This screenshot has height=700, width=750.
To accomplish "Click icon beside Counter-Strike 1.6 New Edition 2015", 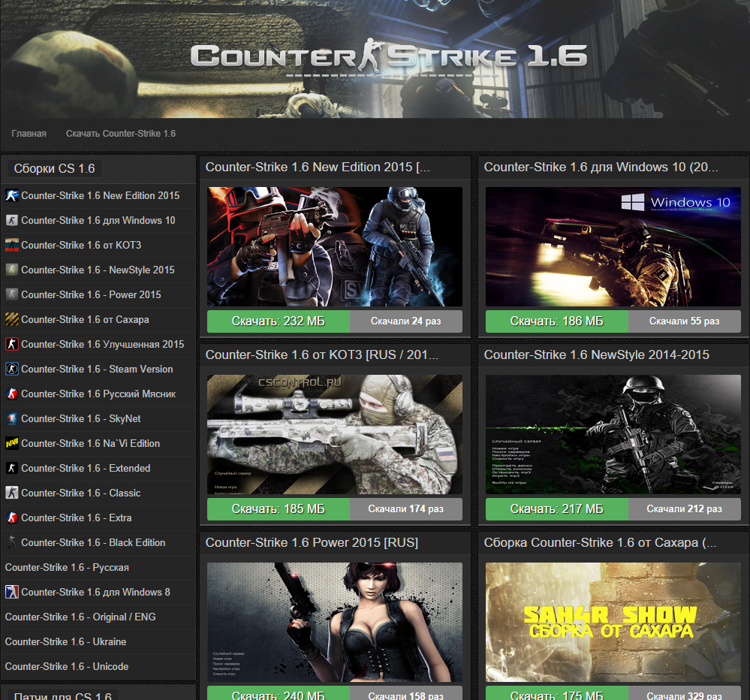I will point(12,195).
